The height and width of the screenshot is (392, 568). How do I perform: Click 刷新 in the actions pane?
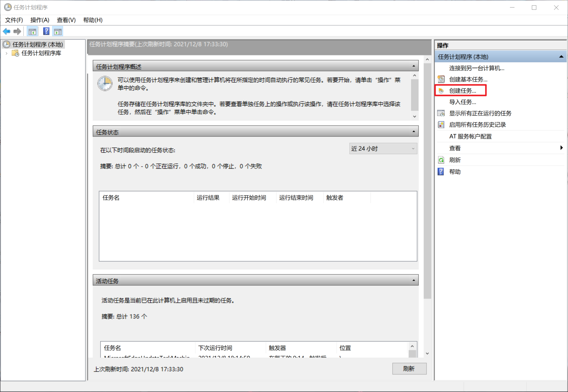(x=455, y=160)
